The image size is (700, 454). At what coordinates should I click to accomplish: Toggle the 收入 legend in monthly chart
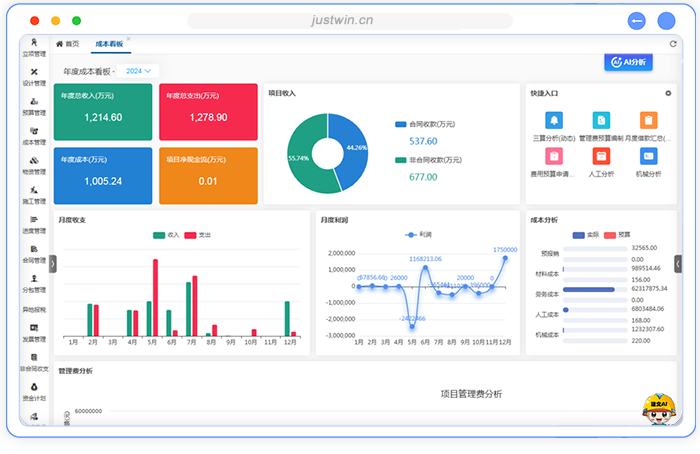click(166, 234)
